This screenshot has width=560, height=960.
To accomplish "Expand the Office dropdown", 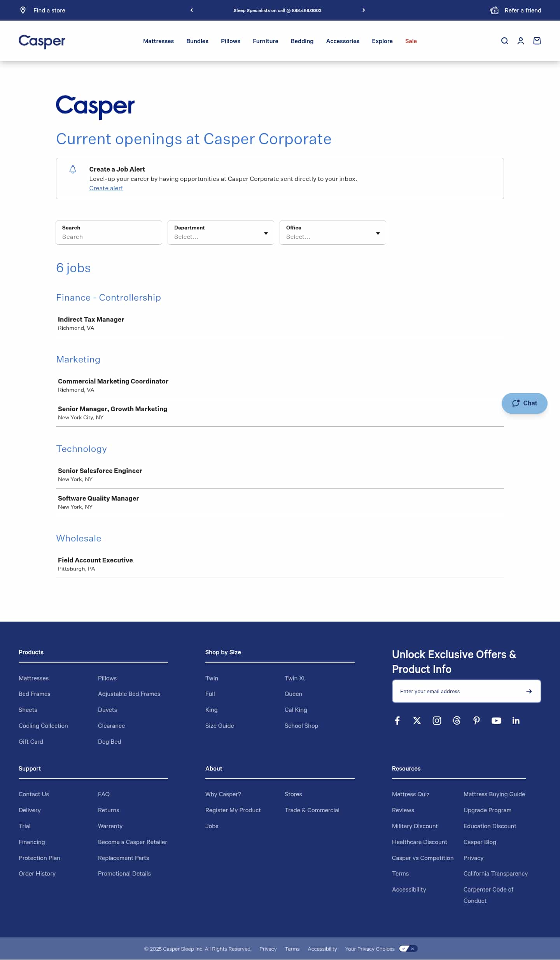I will click(x=333, y=233).
